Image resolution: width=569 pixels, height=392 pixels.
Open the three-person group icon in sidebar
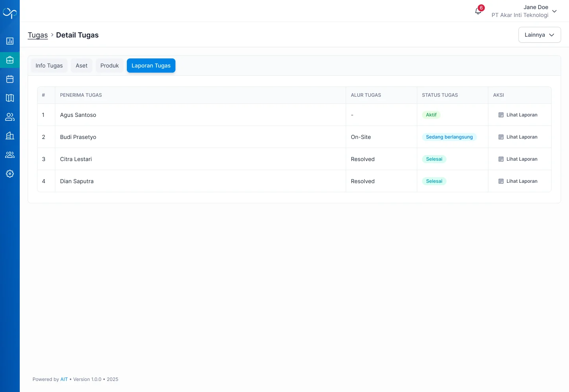click(10, 155)
